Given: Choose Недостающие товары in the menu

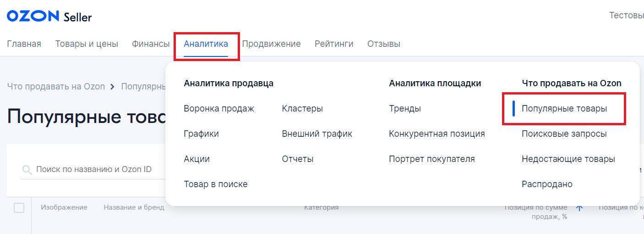Looking at the screenshot, I should [568, 159].
